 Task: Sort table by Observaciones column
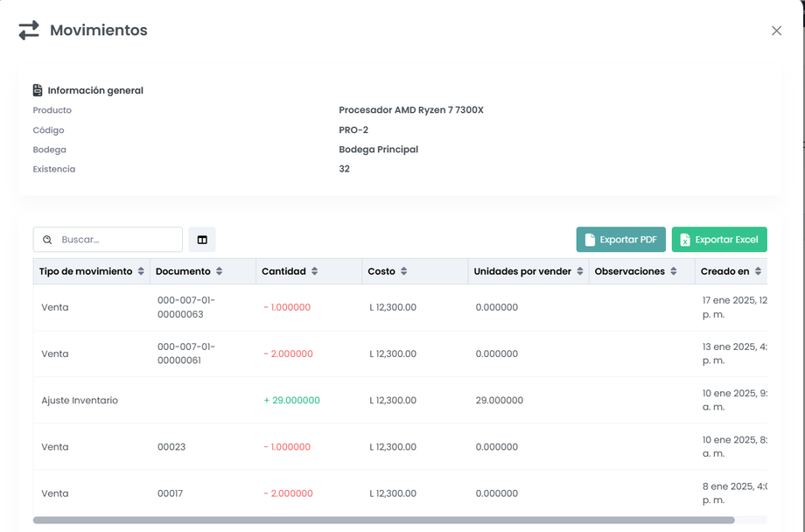tap(674, 271)
